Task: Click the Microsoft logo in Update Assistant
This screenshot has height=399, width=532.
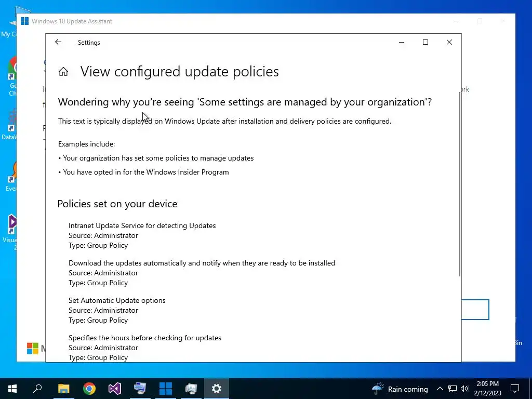Action: [x=33, y=348]
